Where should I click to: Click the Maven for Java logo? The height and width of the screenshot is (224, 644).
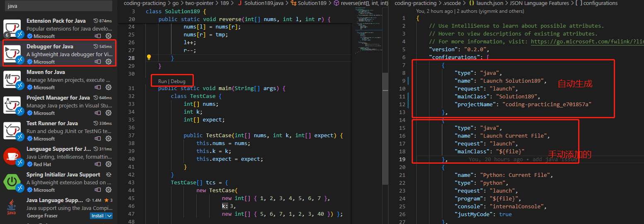click(12, 79)
